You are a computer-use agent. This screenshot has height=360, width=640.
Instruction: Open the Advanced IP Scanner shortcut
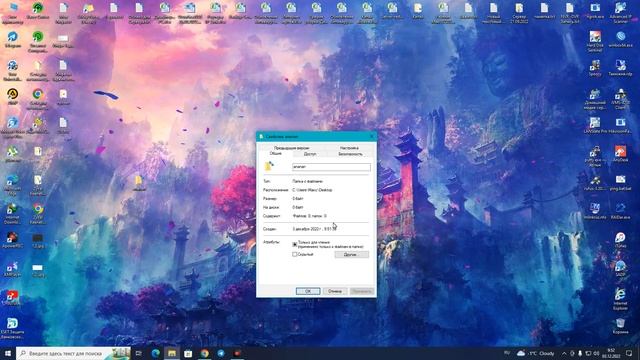click(620, 12)
